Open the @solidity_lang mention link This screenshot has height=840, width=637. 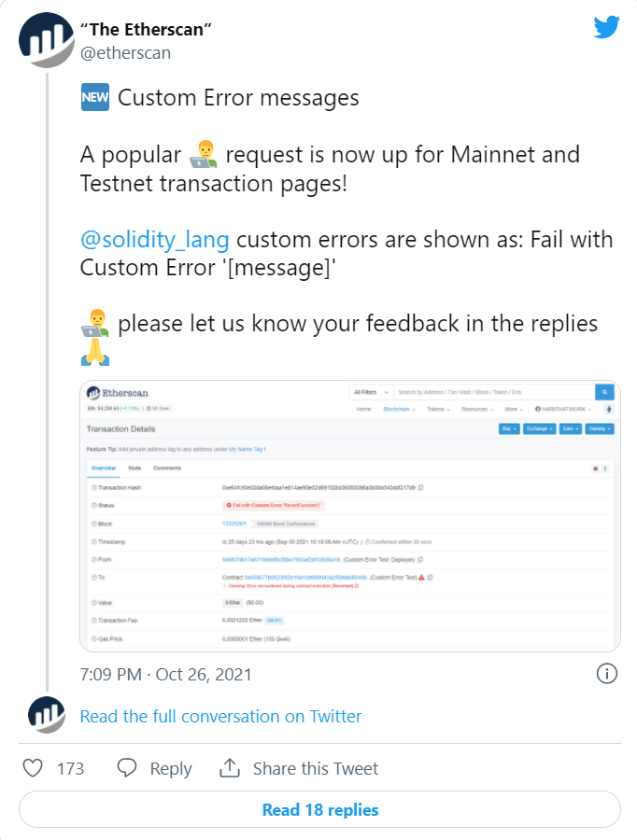pyautogui.click(x=154, y=240)
